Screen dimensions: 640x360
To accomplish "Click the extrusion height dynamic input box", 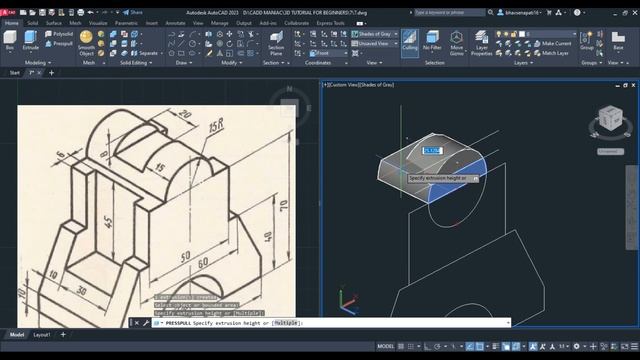I will (x=432, y=151).
